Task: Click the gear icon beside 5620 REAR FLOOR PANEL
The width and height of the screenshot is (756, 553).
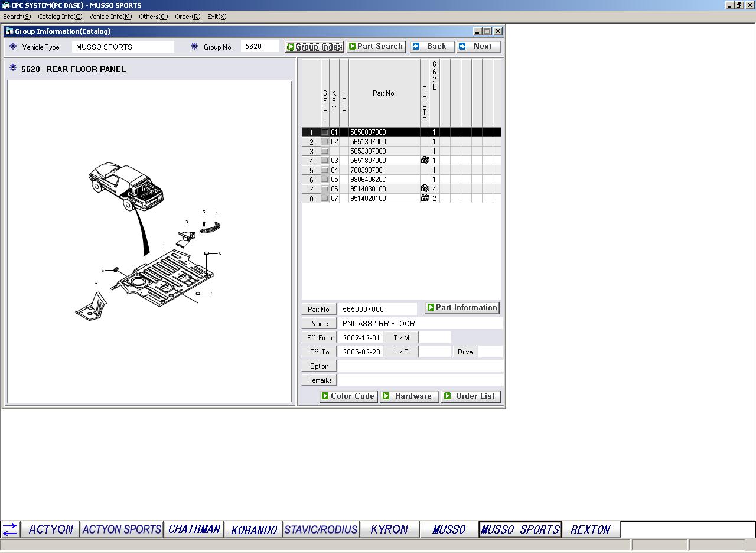Action: pos(13,68)
